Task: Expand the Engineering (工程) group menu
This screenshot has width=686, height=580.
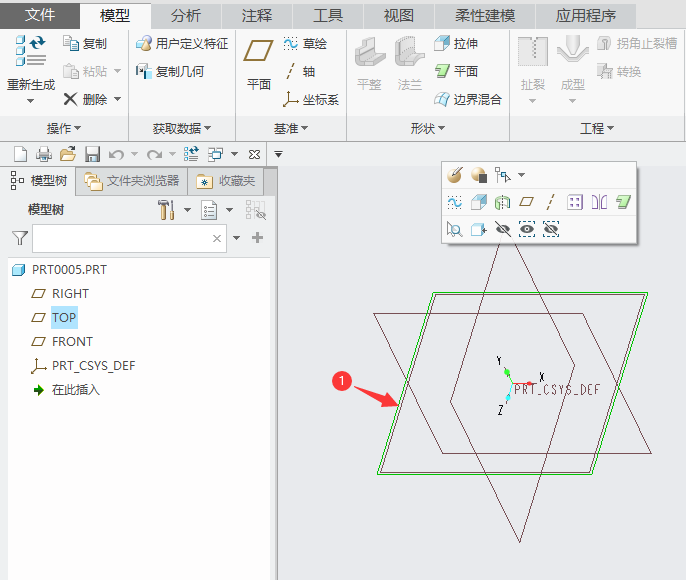Action: click(597, 128)
